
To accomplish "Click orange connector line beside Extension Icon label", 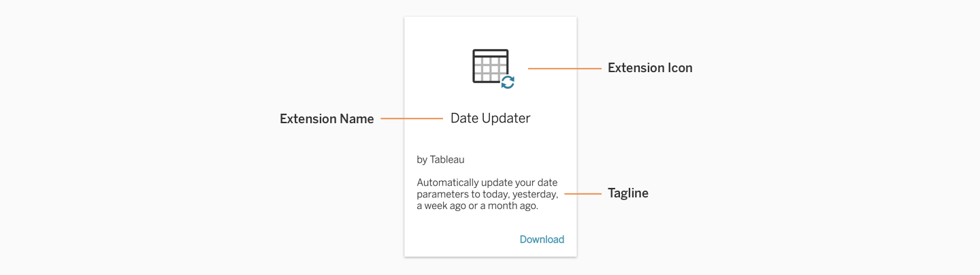I will pyautogui.click(x=562, y=68).
